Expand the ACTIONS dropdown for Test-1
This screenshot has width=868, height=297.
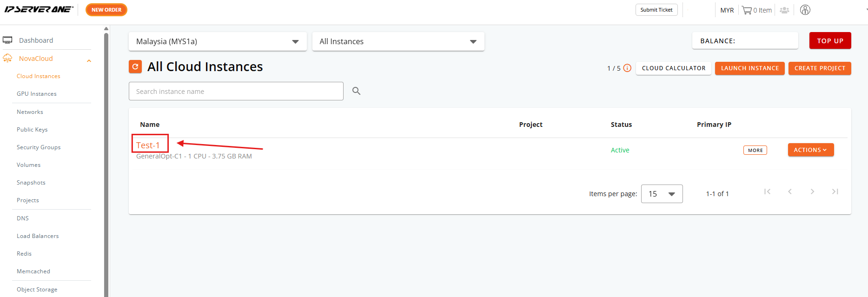click(x=811, y=150)
